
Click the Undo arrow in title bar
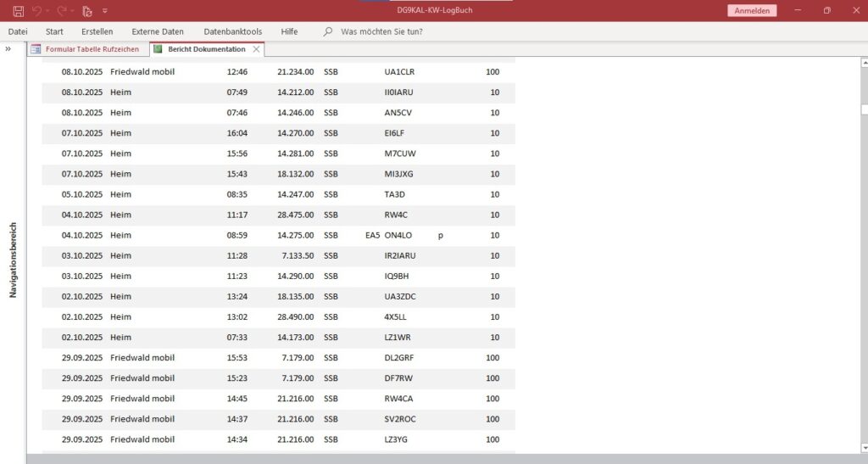pyautogui.click(x=36, y=11)
